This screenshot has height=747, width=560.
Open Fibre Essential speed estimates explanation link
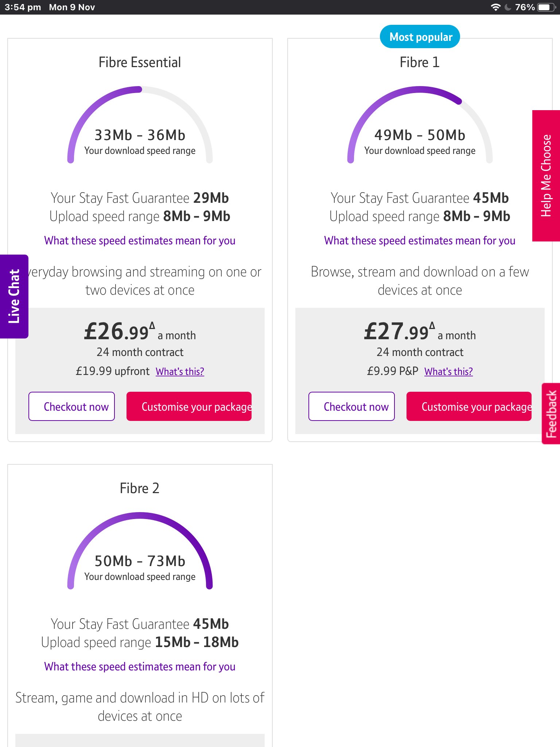click(140, 241)
